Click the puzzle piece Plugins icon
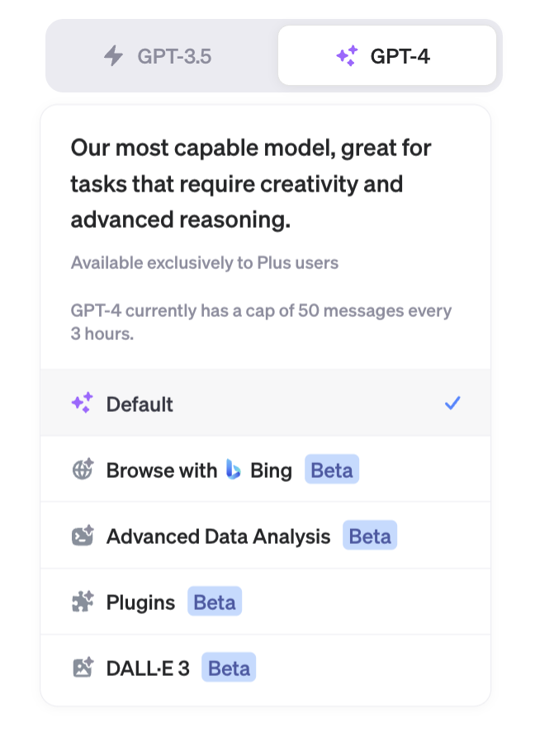Image resolution: width=535 pixels, height=756 pixels. [82, 602]
